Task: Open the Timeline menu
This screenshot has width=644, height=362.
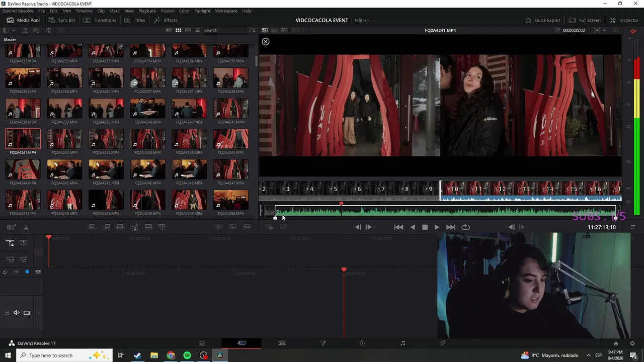Action: [84, 11]
